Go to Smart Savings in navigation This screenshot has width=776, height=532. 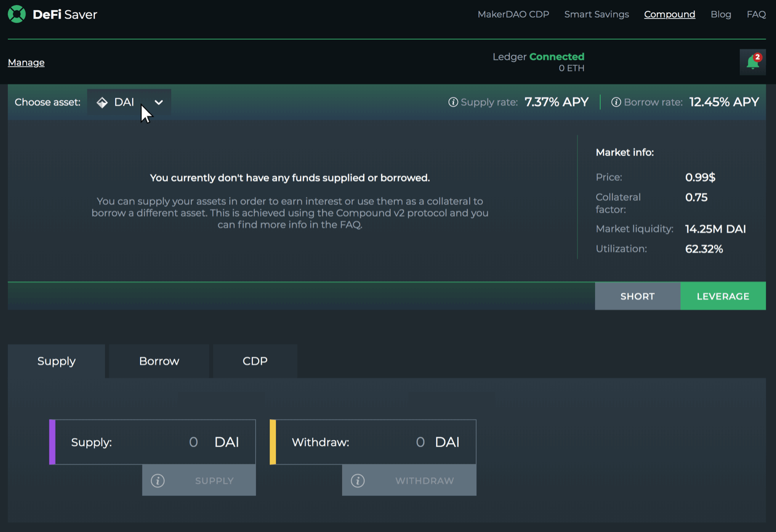[x=596, y=14]
